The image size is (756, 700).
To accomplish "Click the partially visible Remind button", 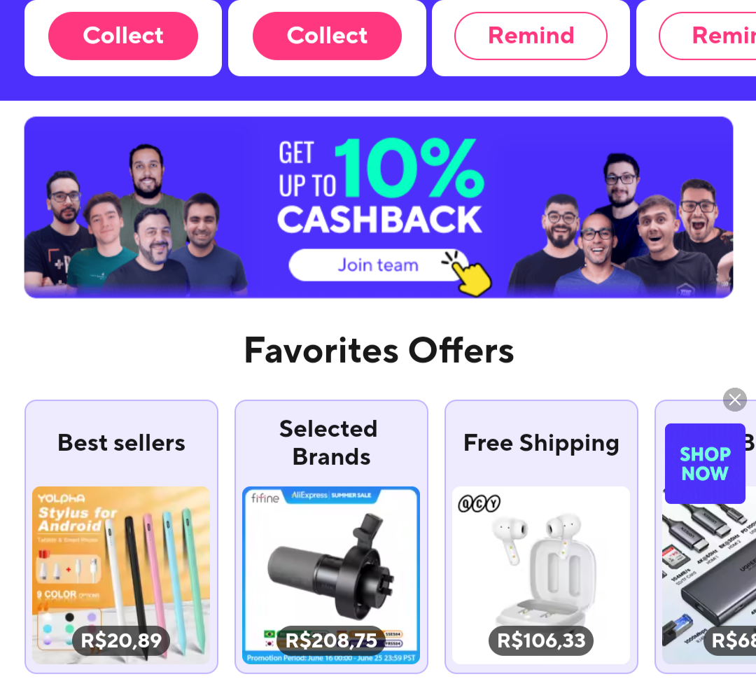I will [708, 36].
